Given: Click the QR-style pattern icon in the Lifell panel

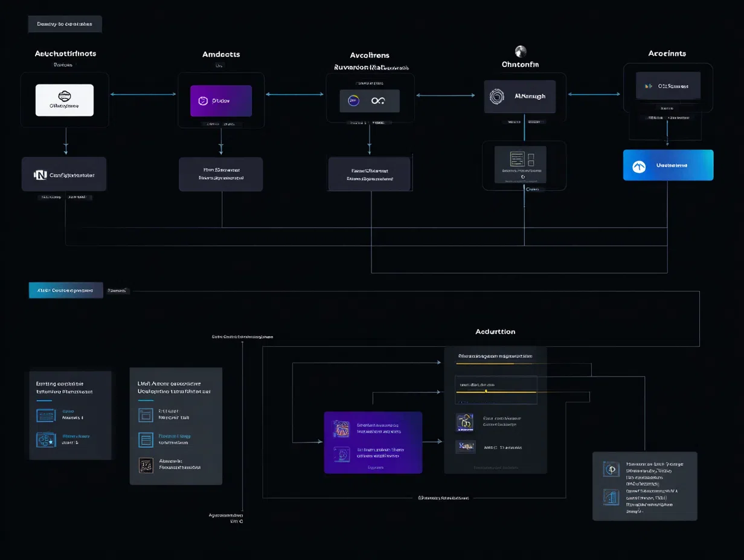Looking at the screenshot, I should point(146,465).
